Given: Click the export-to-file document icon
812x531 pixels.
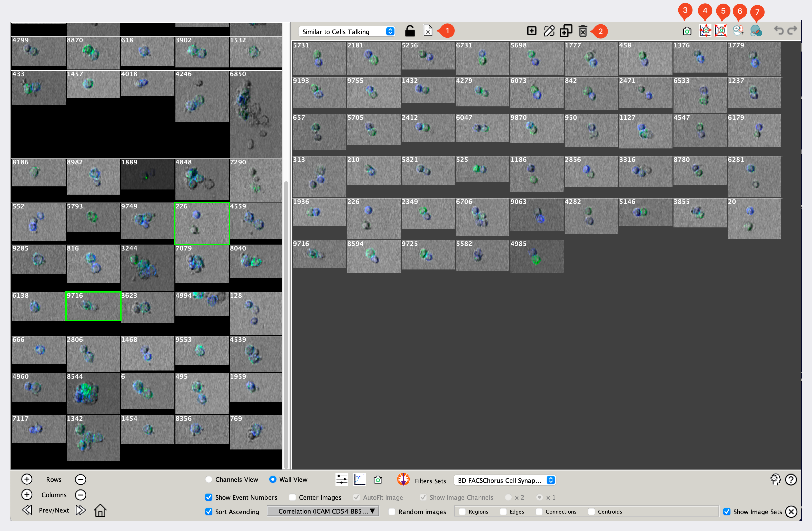Looking at the screenshot, I should tap(428, 31).
